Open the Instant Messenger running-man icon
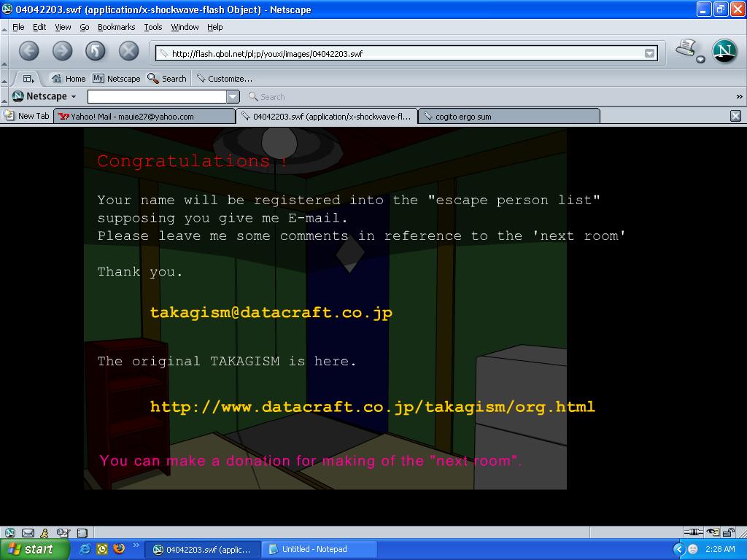This screenshot has height=560, width=747. [x=44, y=532]
